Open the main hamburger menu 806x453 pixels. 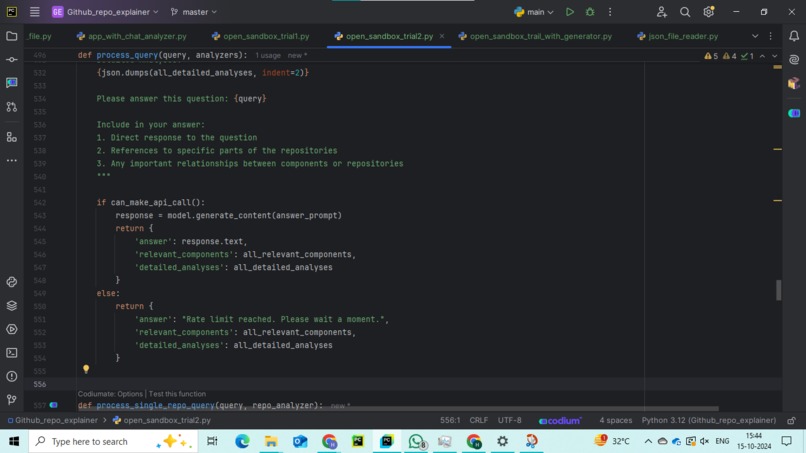tap(34, 12)
